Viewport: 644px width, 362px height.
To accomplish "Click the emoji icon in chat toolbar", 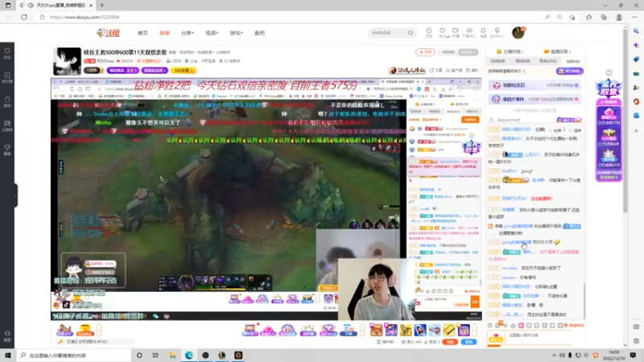I will 489,326.
